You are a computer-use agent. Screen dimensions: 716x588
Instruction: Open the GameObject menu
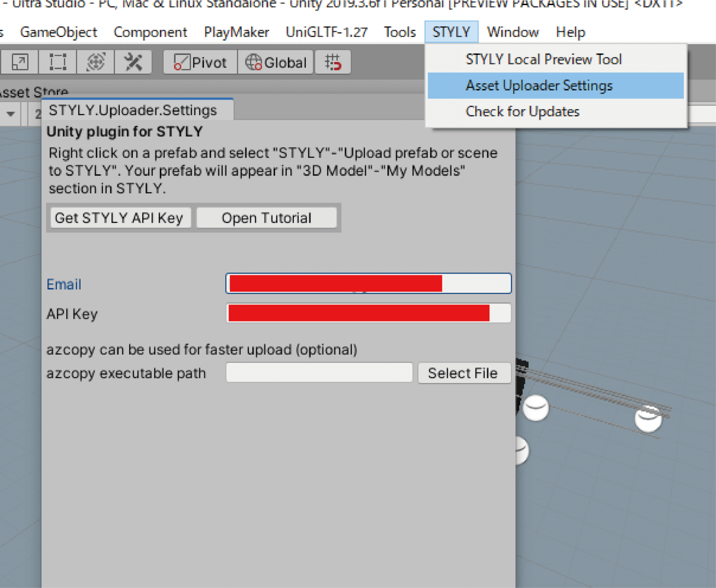pyautogui.click(x=58, y=32)
